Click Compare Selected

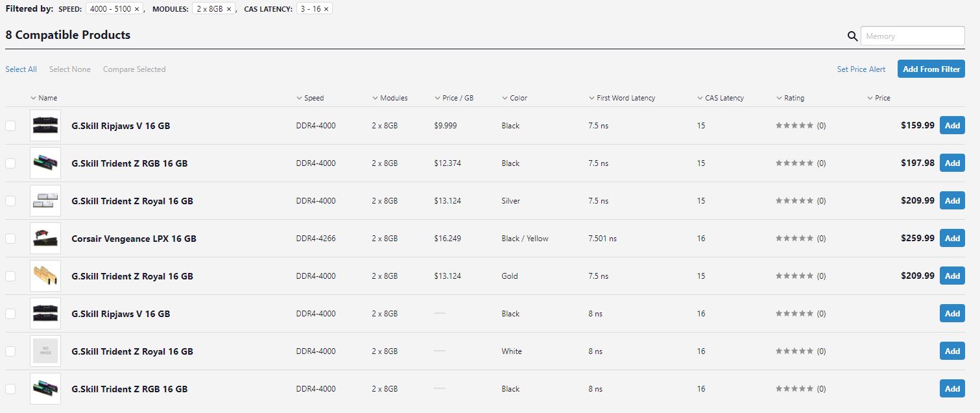pyautogui.click(x=134, y=69)
